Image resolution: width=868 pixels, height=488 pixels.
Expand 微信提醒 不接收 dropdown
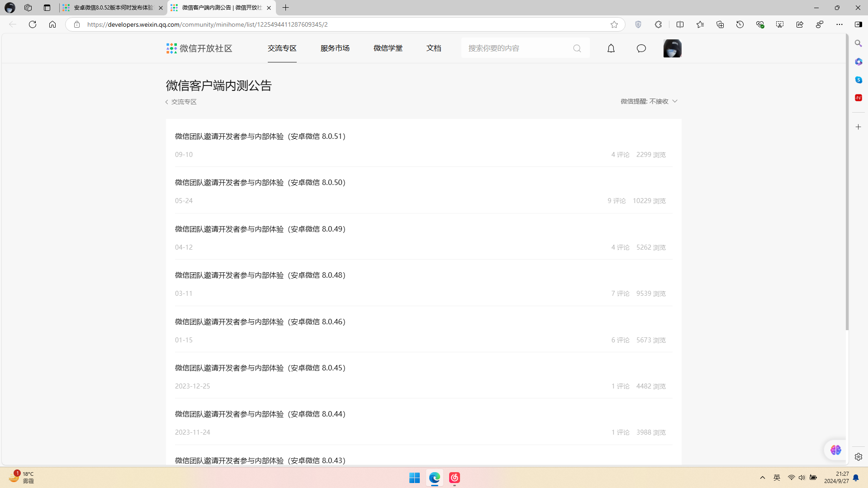(649, 101)
